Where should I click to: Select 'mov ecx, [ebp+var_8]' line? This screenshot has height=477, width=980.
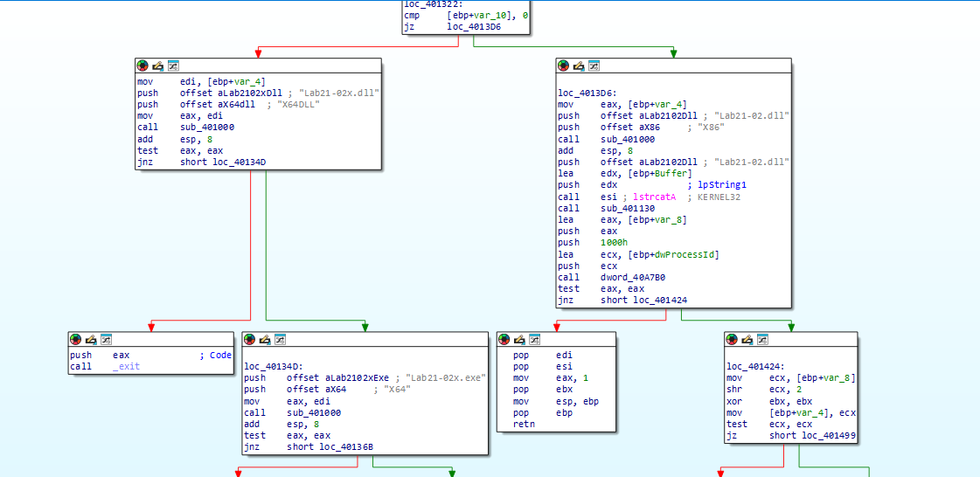coord(791,377)
